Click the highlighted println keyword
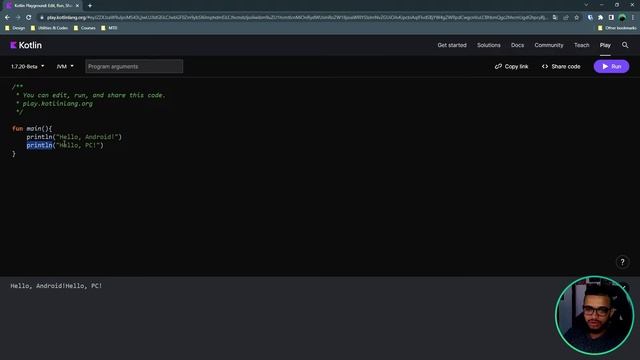Viewport: 640px width, 360px height. [x=40, y=145]
